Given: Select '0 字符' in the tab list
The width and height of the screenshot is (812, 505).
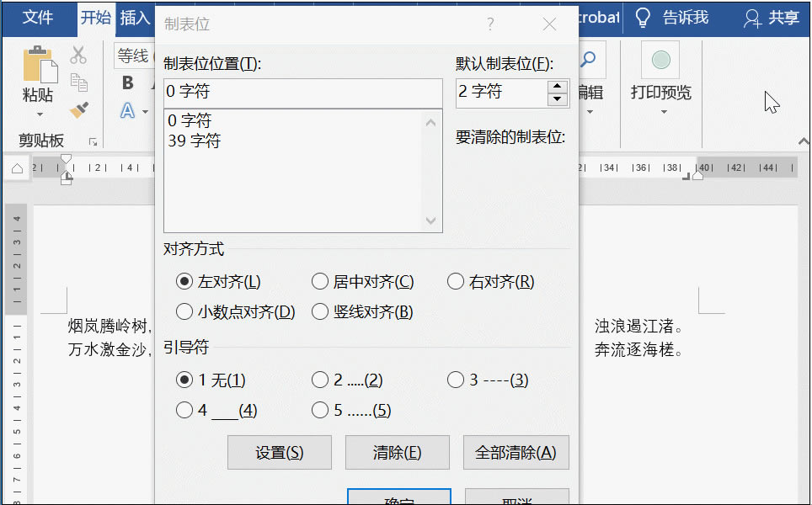Looking at the screenshot, I should tap(190, 120).
